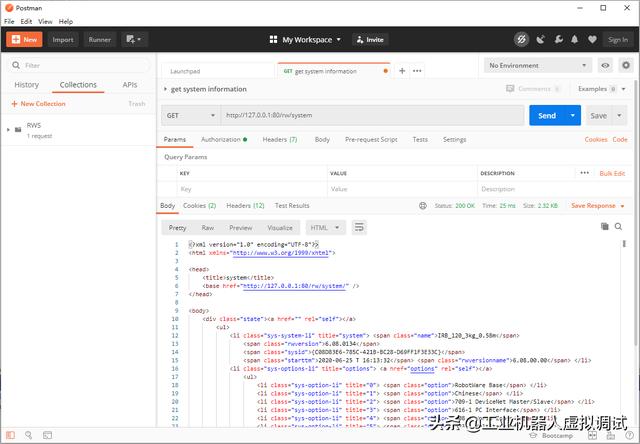Image resolution: width=640 pixels, height=444 pixels.
Task: Expand the get system information request description
Action: pos(165,89)
